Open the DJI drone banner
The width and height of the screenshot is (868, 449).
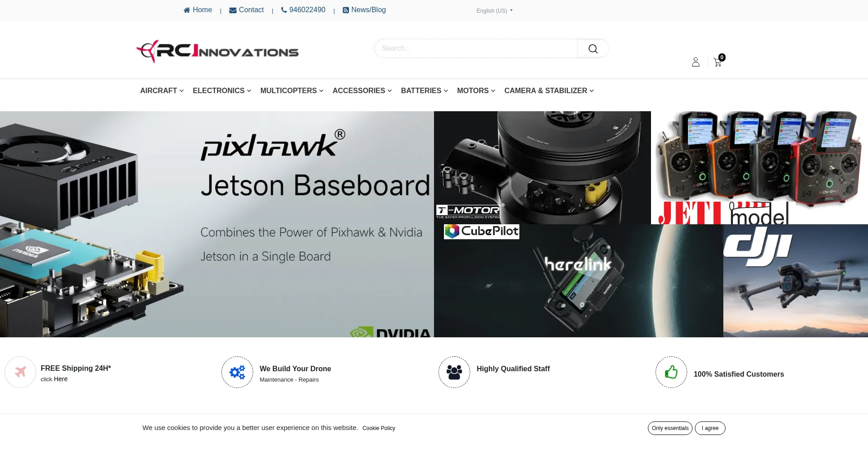pyautogui.click(x=796, y=281)
